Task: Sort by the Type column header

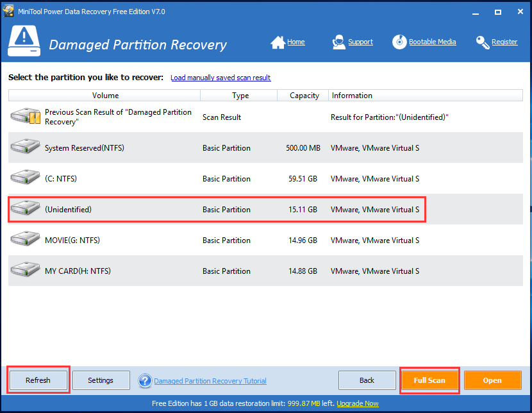Action: coord(239,96)
